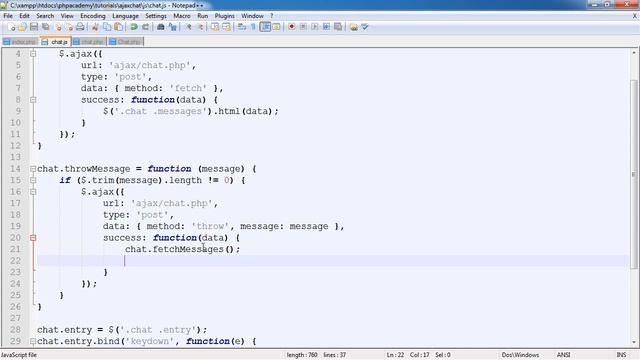This screenshot has height=360, width=640.
Task: Click the Open file toolbar icon
Action: point(22,27)
